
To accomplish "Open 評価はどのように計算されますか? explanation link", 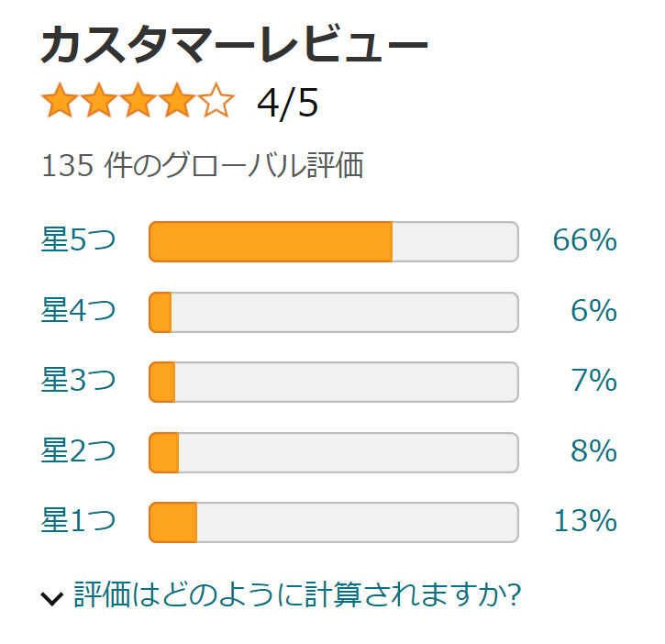I will [x=297, y=596].
